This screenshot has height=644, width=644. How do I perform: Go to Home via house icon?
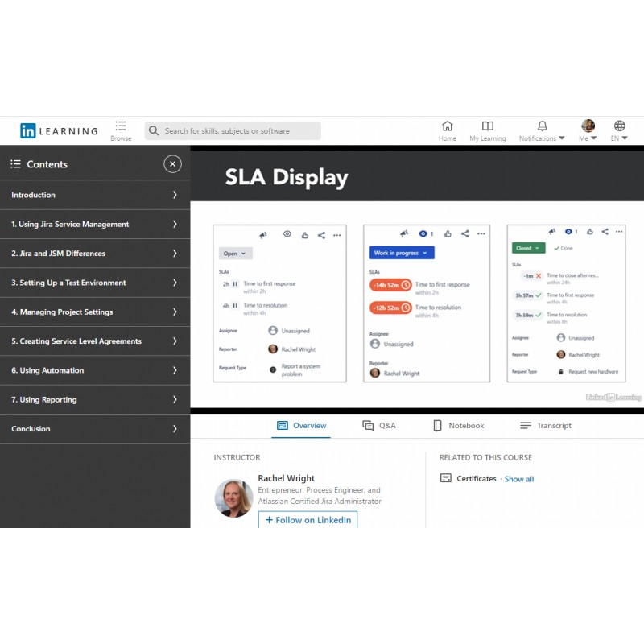(448, 126)
